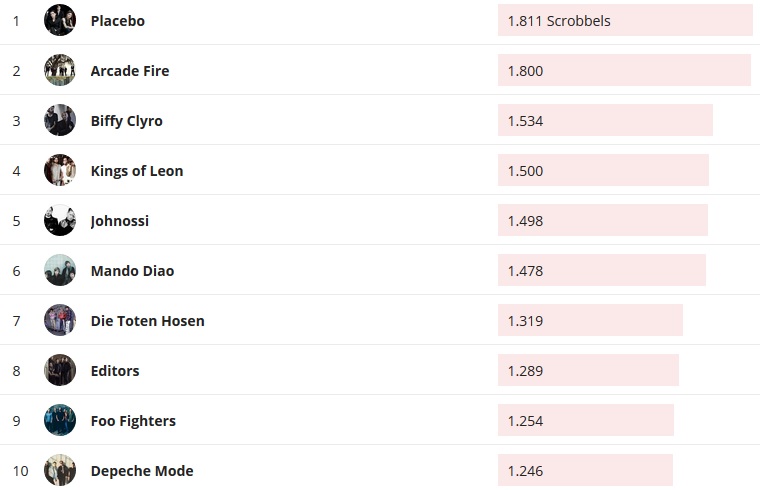Select the Kings of Leon link
760x490 pixels.
[136, 171]
